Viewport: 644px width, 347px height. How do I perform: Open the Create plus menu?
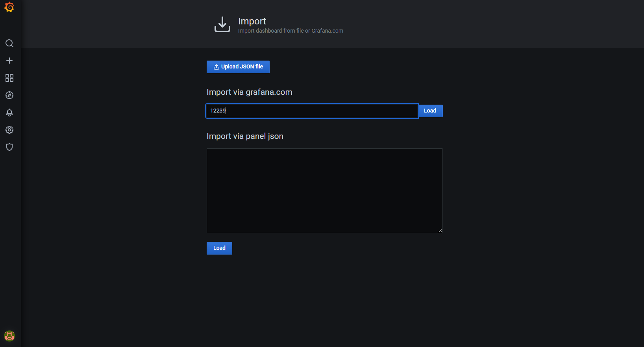point(9,61)
